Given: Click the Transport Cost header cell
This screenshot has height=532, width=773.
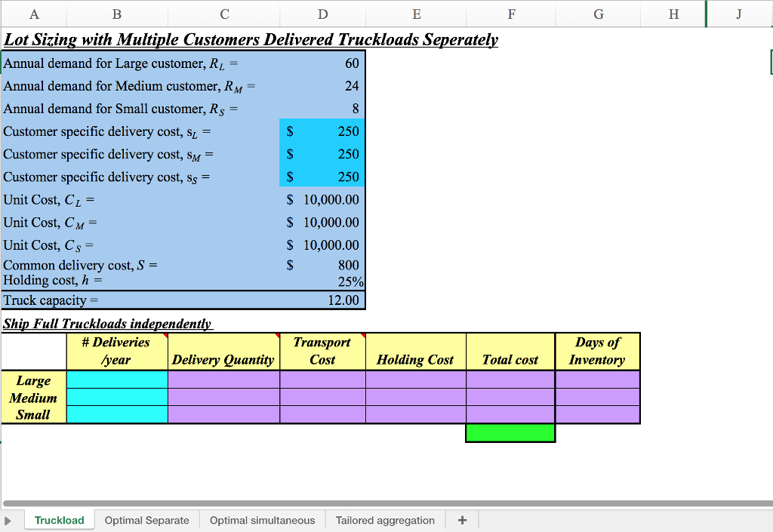Looking at the screenshot, I should coord(322,351).
